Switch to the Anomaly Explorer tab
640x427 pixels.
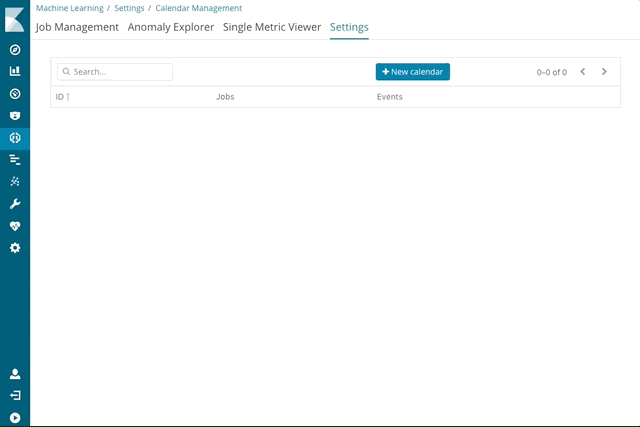171,27
